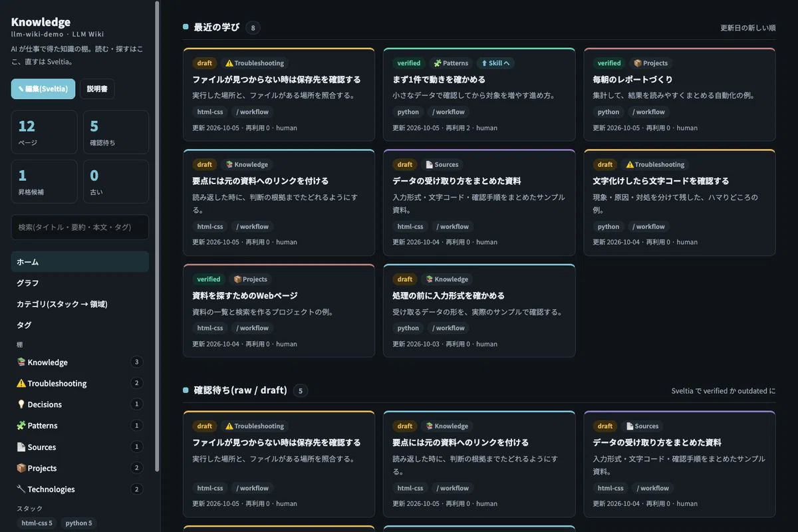Click the 更新日の新しい順 sort label

pyautogui.click(x=748, y=28)
